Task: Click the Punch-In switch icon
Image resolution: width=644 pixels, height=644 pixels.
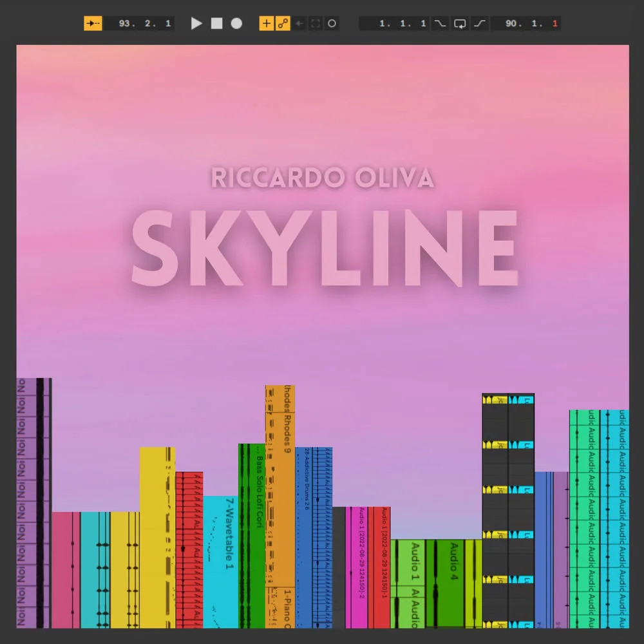Action: pyautogui.click(x=440, y=23)
